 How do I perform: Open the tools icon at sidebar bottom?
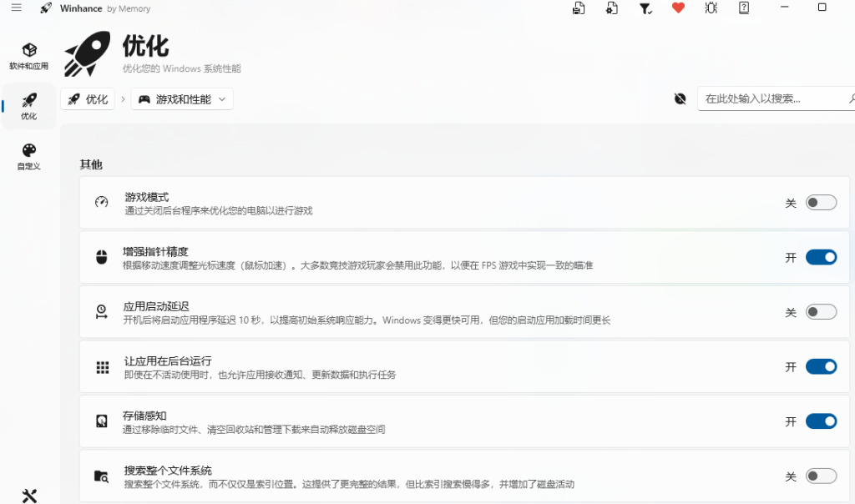tap(29, 496)
